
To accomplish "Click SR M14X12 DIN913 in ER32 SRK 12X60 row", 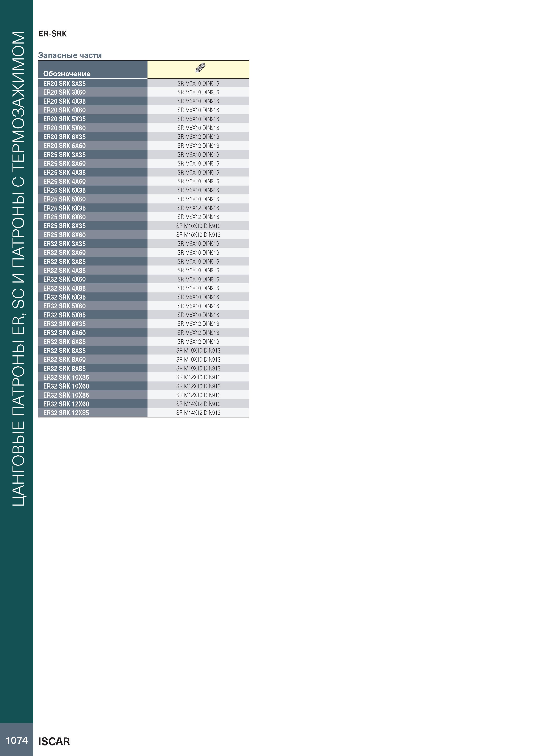I will pos(198,404).
